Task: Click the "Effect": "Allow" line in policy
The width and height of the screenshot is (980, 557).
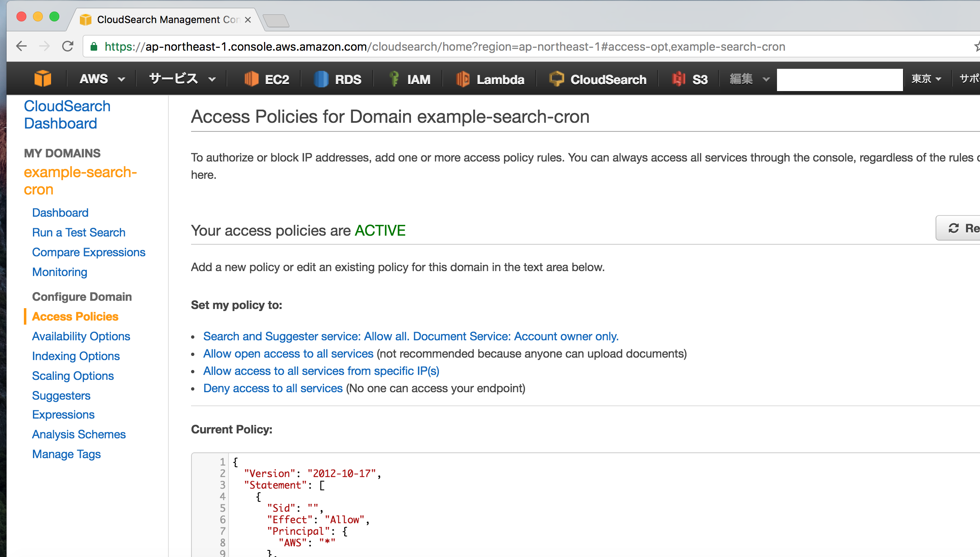Action: coord(318,520)
